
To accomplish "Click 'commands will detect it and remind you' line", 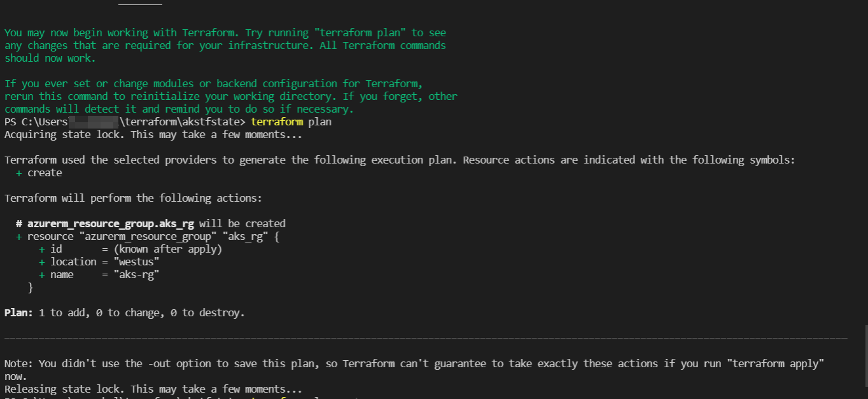I will 179,109.
